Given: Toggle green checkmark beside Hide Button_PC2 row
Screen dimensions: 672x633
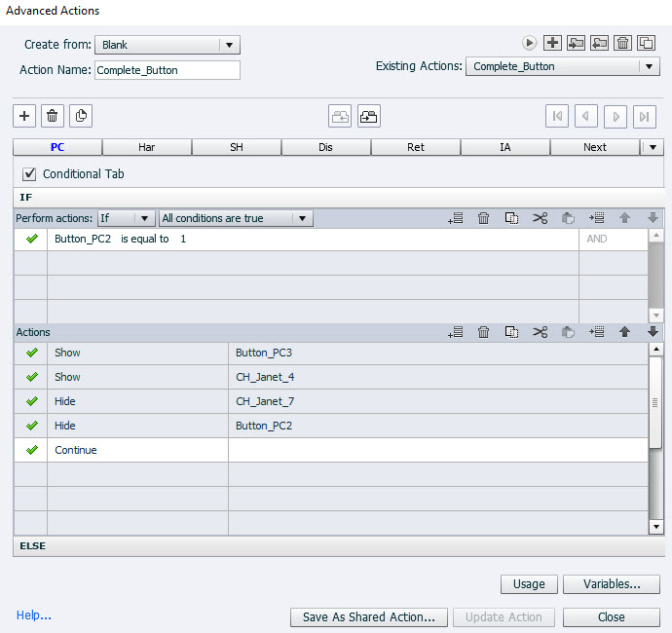Looking at the screenshot, I should point(31,426).
